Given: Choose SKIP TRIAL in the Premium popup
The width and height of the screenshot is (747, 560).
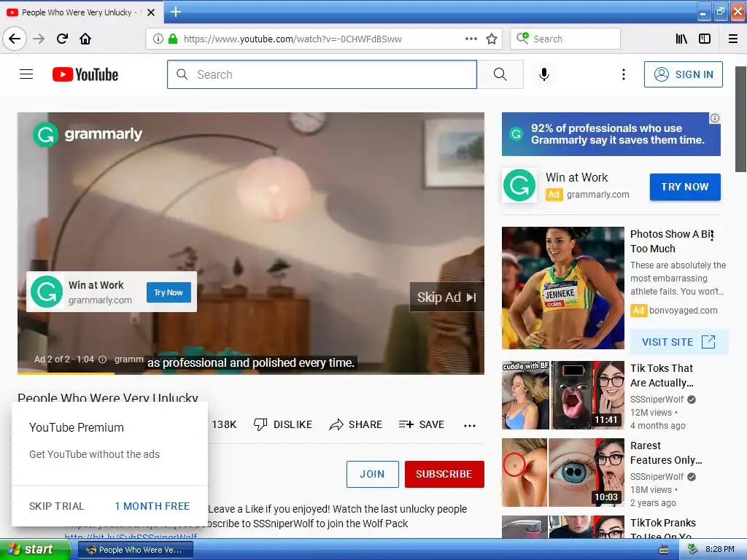Looking at the screenshot, I should [x=57, y=506].
